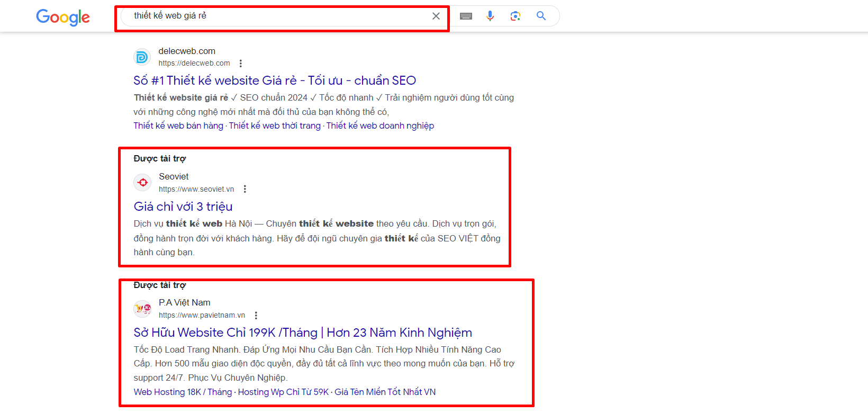Image resolution: width=868 pixels, height=413 pixels.
Task: Click the 'Seoviet' site name
Action: click(x=174, y=176)
